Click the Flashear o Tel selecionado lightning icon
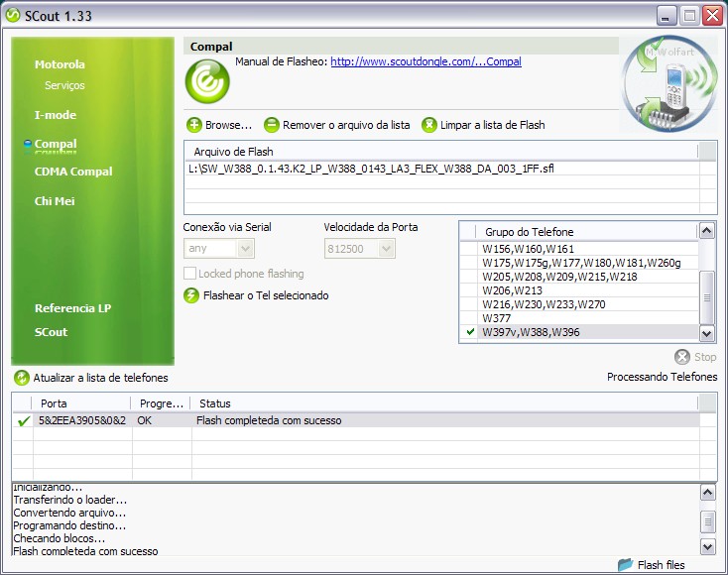The height and width of the screenshot is (575, 728). [x=192, y=295]
